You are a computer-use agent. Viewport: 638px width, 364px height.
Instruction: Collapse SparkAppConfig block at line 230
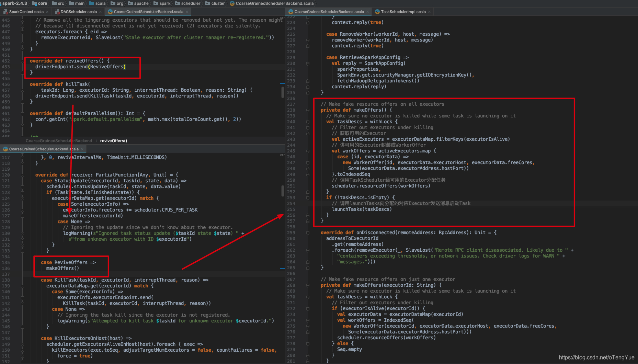308,64
